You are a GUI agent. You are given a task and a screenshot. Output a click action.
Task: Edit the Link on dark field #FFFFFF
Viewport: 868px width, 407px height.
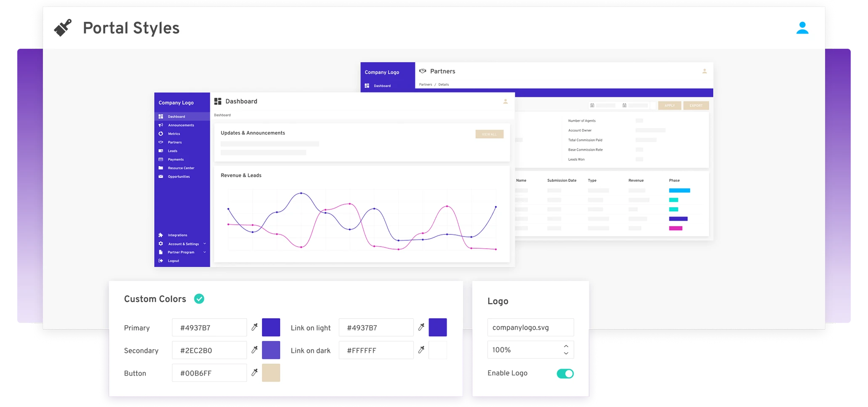click(x=376, y=350)
